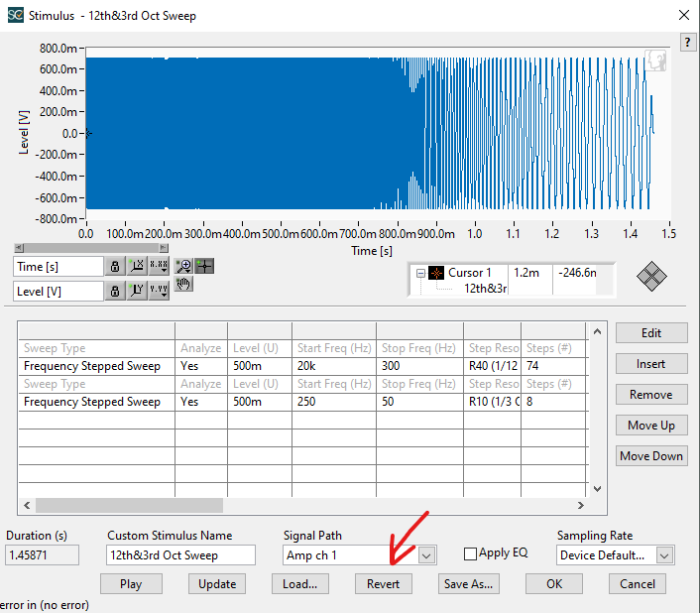This screenshot has height=613, width=700.
Task: Click the diamond cursor mover control
Action: (x=651, y=276)
